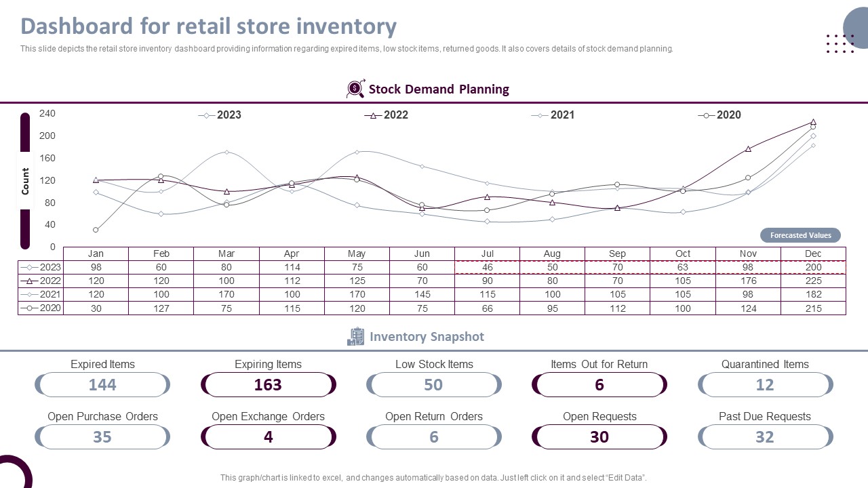Click the Edit Data footnote text

click(x=433, y=478)
